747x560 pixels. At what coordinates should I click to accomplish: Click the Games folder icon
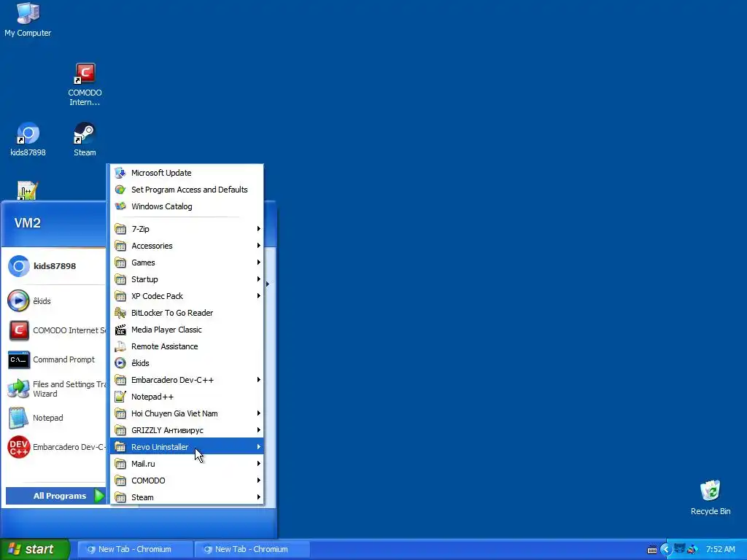point(120,262)
